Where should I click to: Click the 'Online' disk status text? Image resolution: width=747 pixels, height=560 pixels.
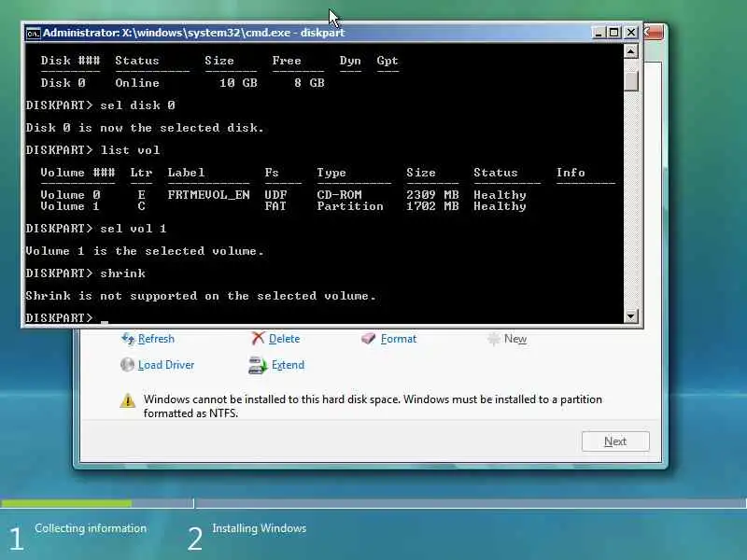coord(137,83)
